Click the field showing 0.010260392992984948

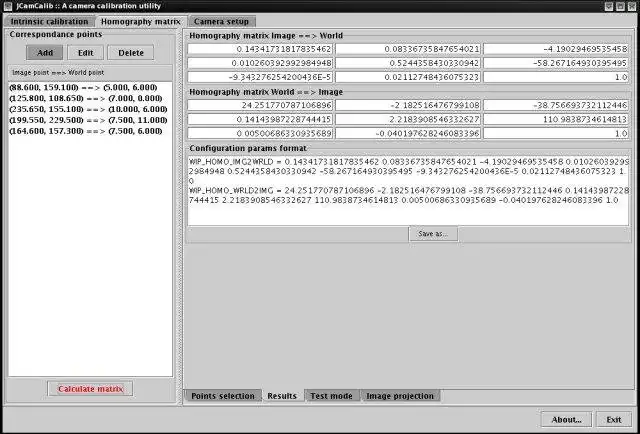click(x=260, y=63)
